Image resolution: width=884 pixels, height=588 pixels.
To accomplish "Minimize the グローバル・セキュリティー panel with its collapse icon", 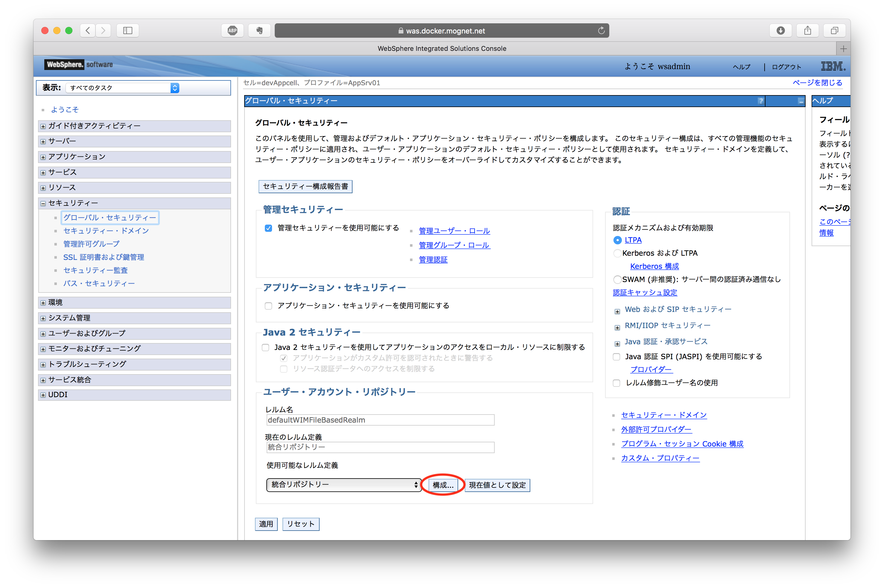I will pyautogui.click(x=801, y=100).
